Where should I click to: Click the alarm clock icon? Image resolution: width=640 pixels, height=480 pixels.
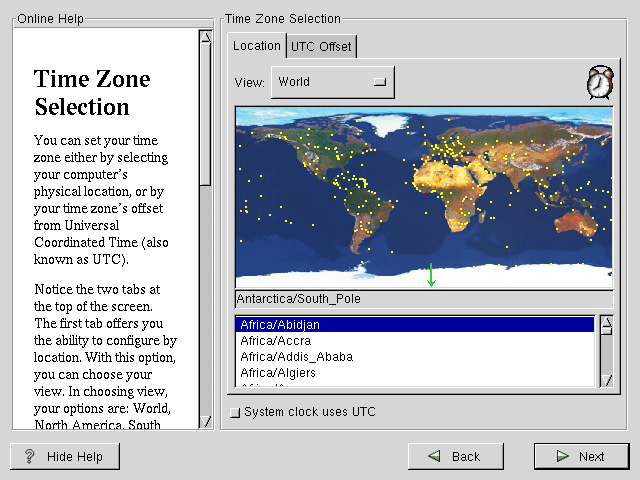coord(599,83)
